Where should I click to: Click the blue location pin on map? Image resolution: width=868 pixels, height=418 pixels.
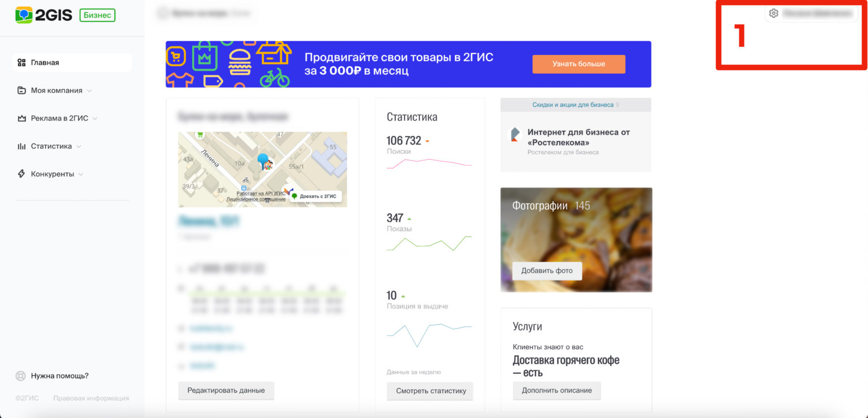pyautogui.click(x=263, y=162)
